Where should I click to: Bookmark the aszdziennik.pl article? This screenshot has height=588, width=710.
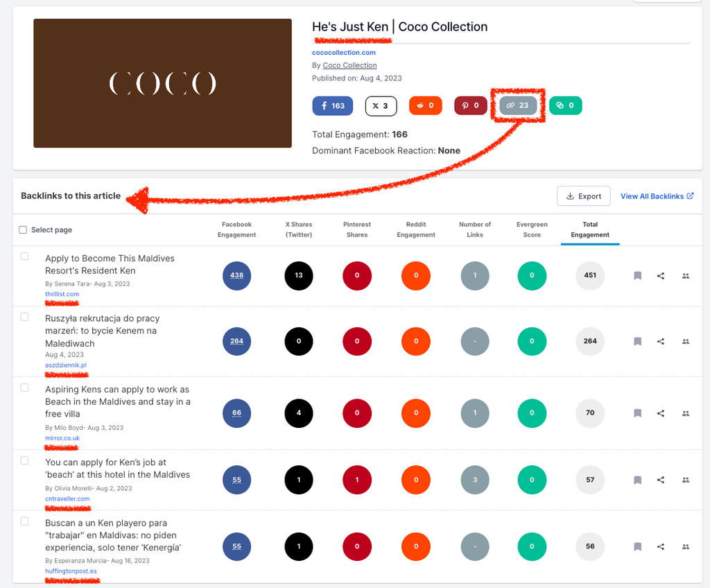(x=638, y=341)
